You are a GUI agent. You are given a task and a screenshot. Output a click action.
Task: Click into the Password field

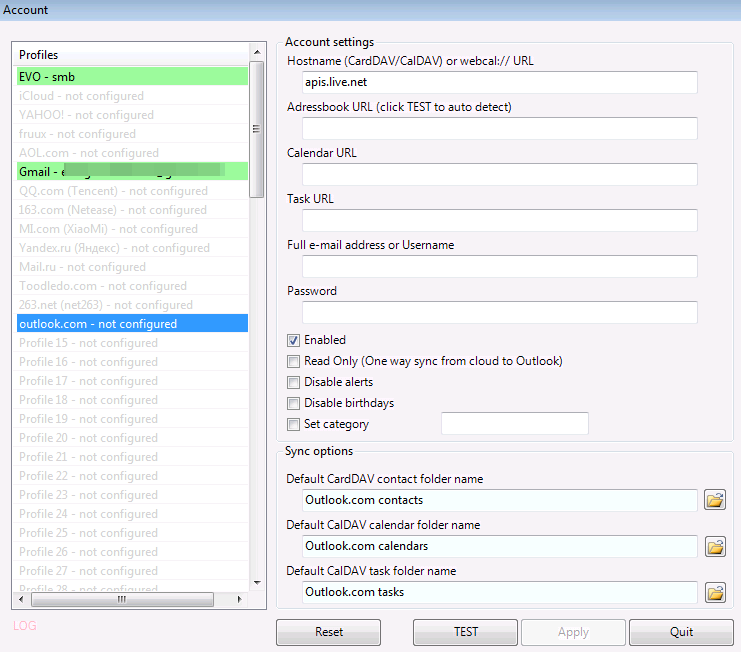pyautogui.click(x=500, y=312)
